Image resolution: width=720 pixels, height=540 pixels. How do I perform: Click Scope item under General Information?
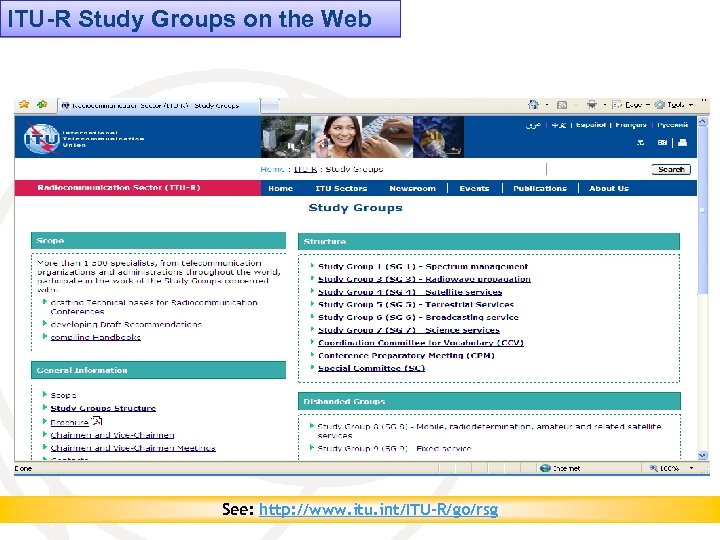(x=63, y=395)
